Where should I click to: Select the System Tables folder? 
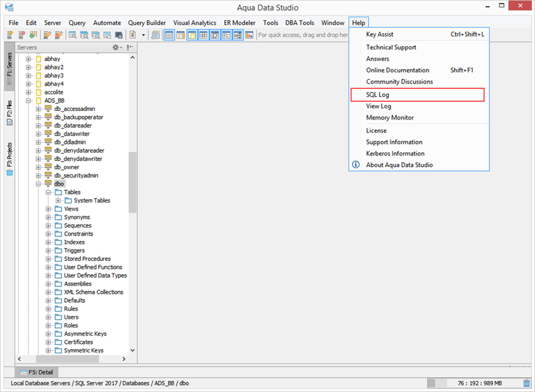pos(92,201)
